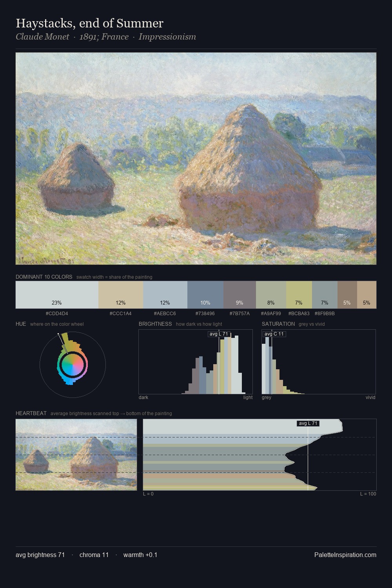Click the #AEBCC6 hex code label
Viewport: 392px width, 588px height.
point(165,314)
